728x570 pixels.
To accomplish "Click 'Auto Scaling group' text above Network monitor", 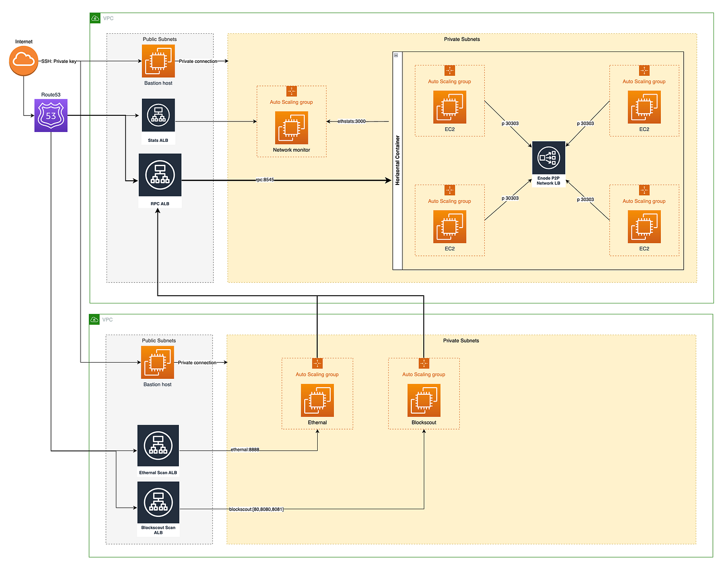I will 291,102.
